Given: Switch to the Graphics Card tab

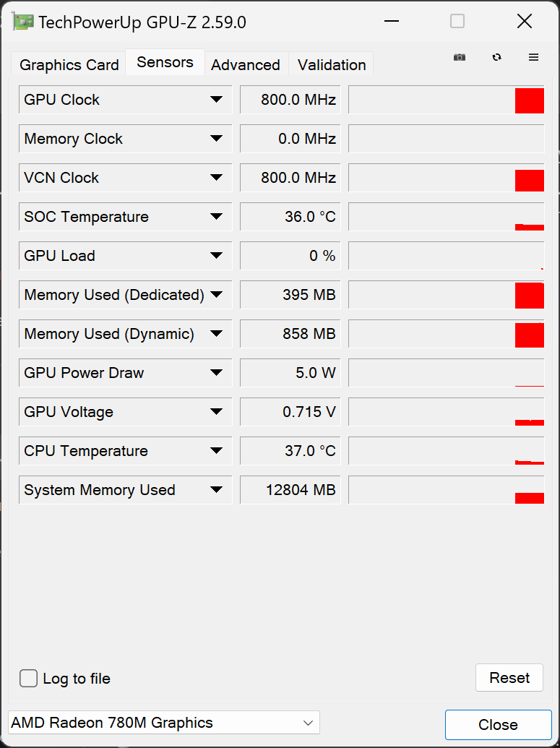Looking at the screenshot, I should [x=67, y=65].
